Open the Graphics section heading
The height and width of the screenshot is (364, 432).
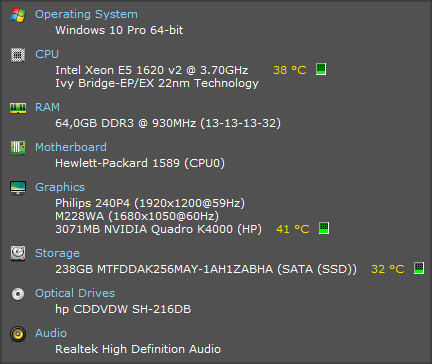click(x=60, y=187)
